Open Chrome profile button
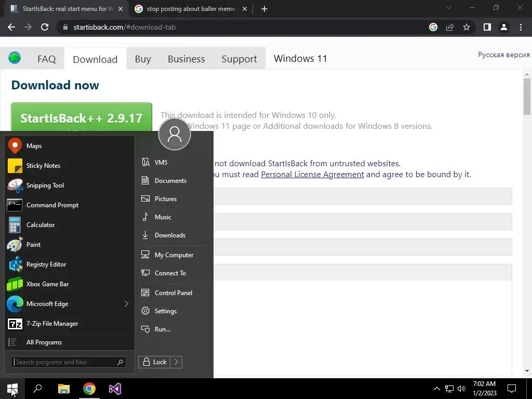This screenshot has width=532, height=399. (504, 27)
